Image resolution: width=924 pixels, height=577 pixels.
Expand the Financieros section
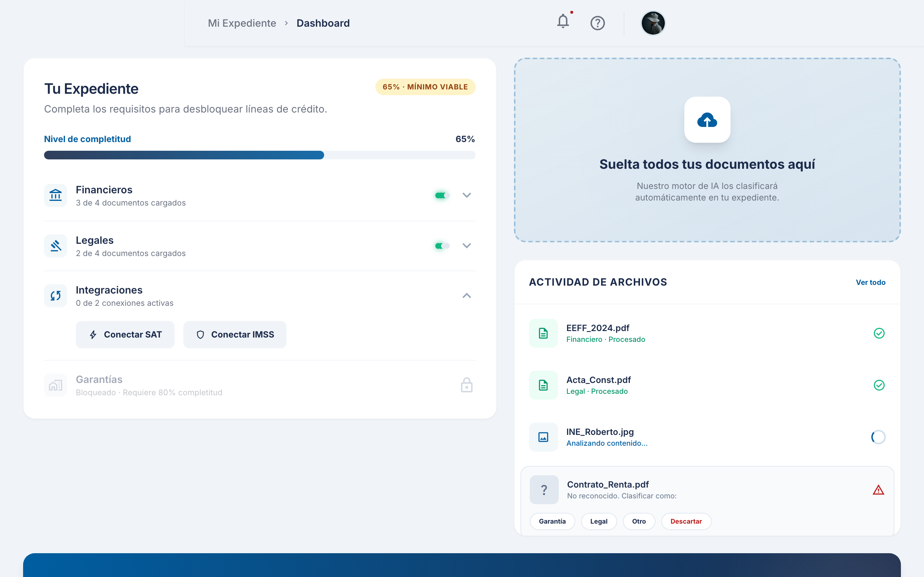(x=467, y=195)
